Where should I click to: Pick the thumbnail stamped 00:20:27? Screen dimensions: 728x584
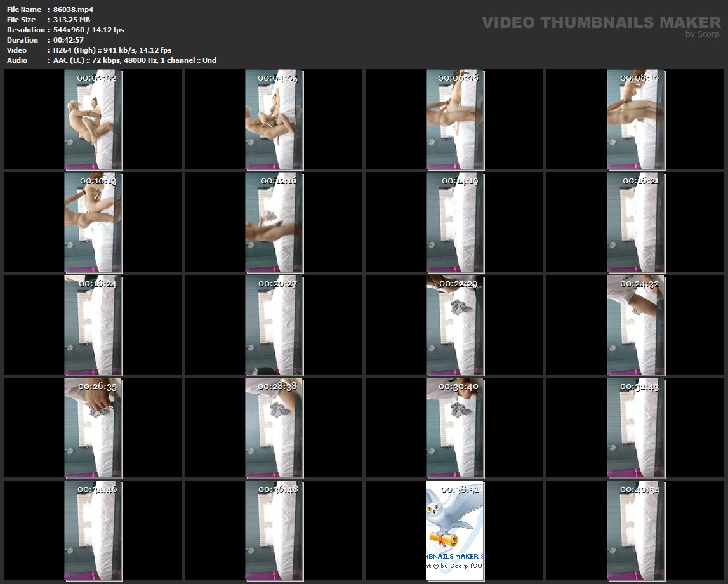point(274,324)
